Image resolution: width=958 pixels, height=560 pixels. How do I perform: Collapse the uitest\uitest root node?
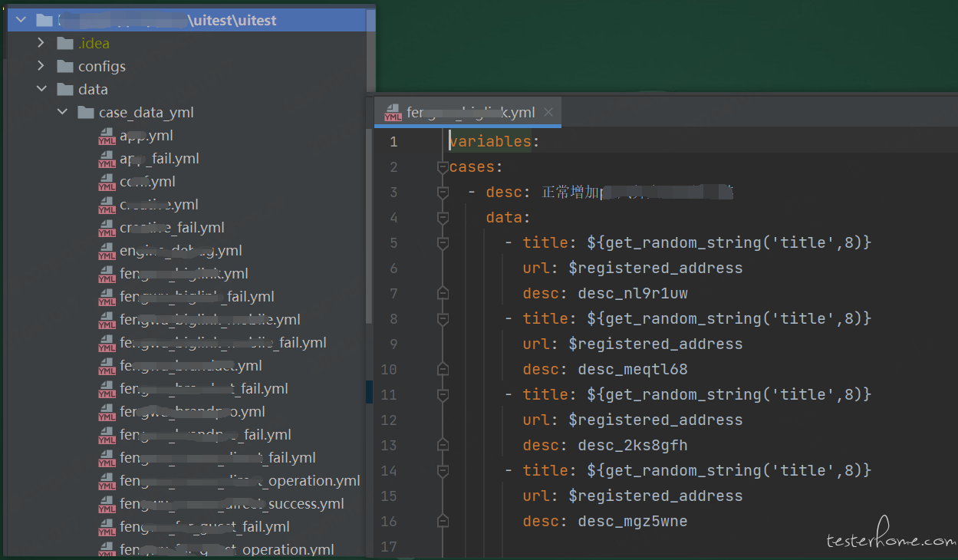coord(21,21)
